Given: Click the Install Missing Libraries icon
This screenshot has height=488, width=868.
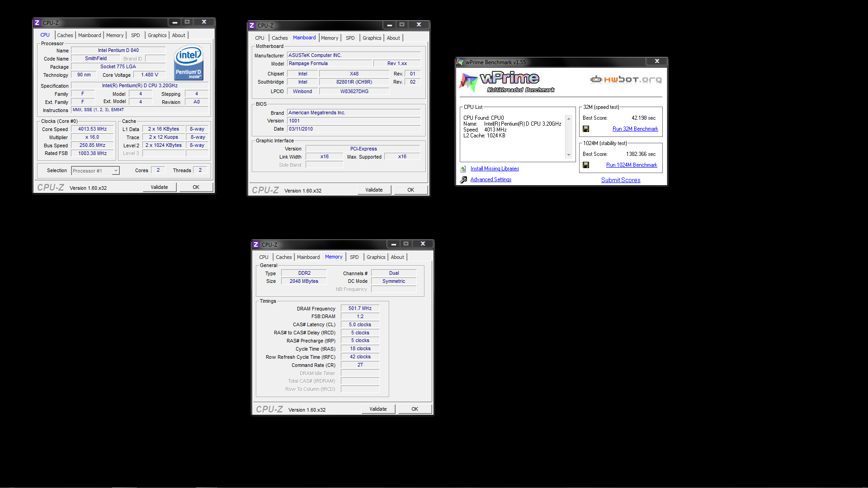Looking at the screenshot, I should pos(463,169).
